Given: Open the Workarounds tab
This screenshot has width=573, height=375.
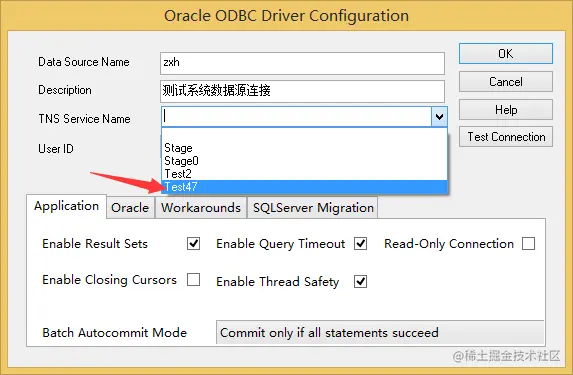Looking at the screenshot, I should pyautogui.click(x=201, y=208).
